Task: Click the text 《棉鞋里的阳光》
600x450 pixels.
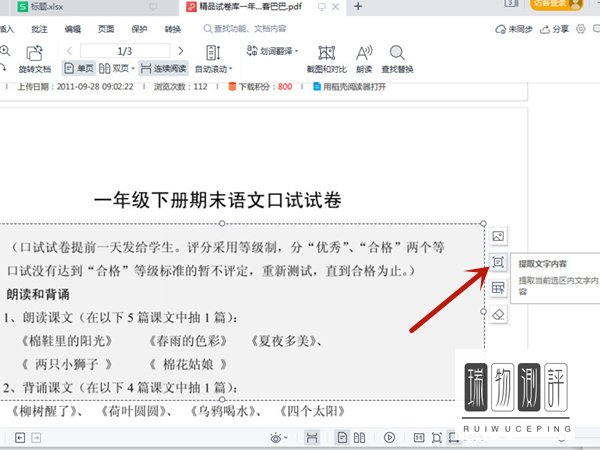Action: pos(67,341)
